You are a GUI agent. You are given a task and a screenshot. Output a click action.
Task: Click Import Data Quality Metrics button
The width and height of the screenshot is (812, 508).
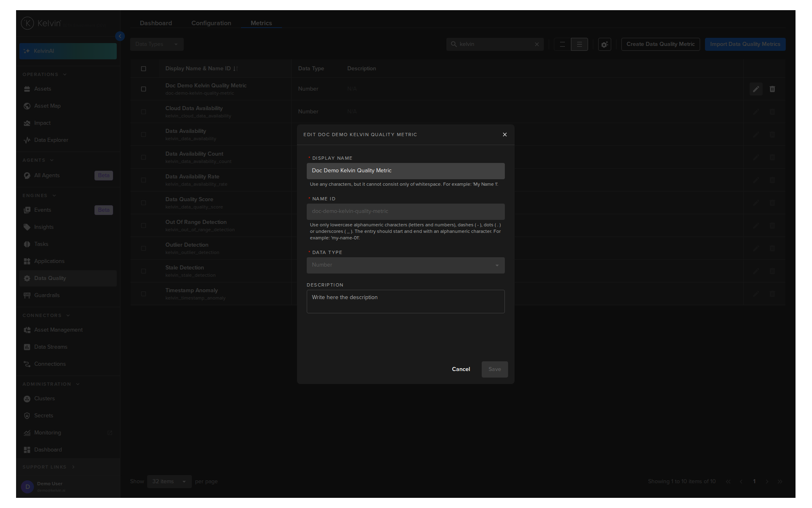coord(745,44)
